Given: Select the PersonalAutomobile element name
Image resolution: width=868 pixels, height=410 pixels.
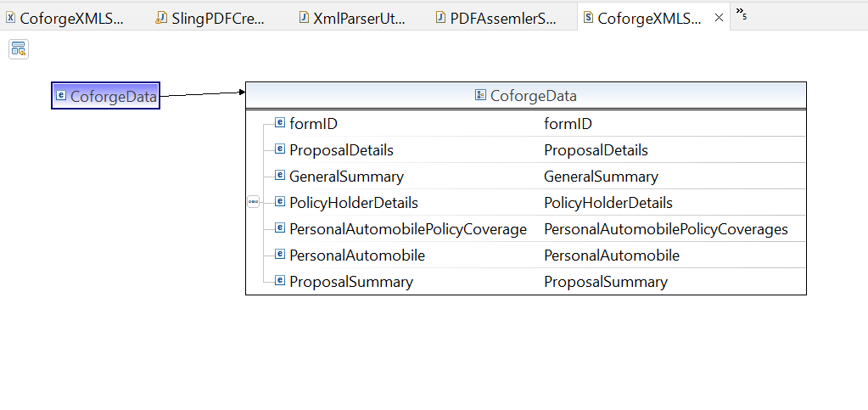Looking at the screenshot, I should click(357, 256).
